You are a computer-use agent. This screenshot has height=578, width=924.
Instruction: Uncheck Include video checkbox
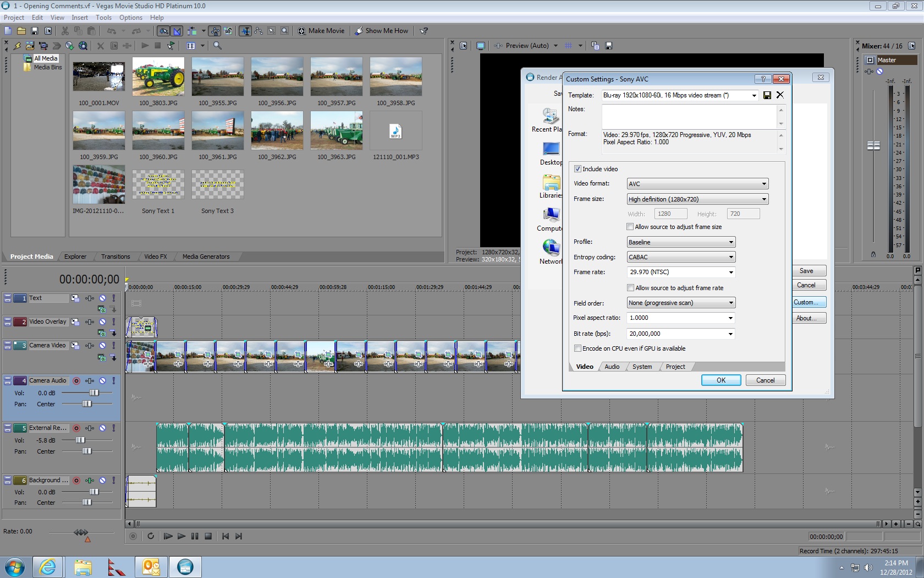pyautogui.click(x=577, y=169)
